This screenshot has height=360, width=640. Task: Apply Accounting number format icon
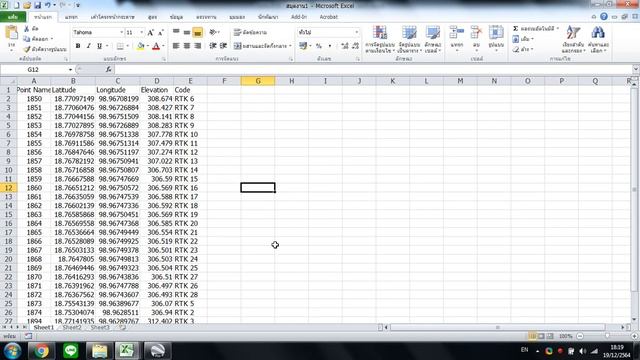click(x=303, y=46)
